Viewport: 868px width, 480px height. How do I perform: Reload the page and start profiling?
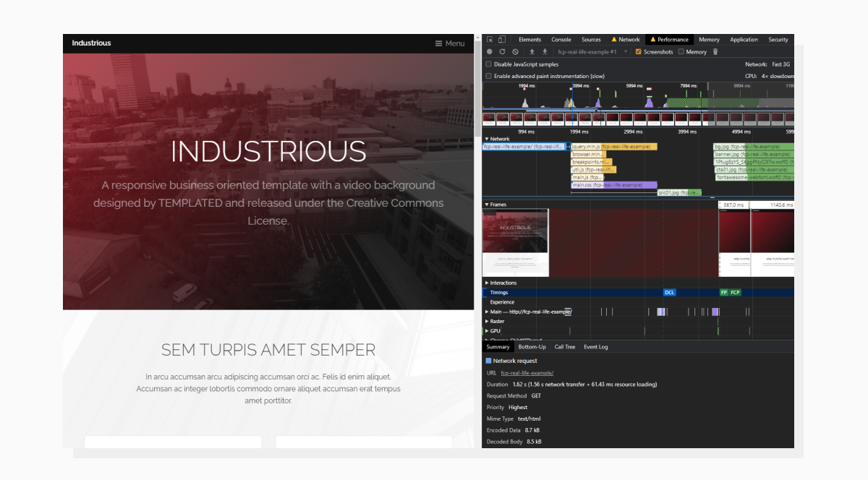502,52
